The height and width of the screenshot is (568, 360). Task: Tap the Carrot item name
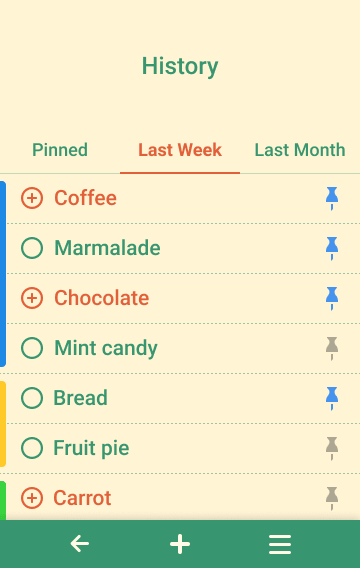[82, 498]
